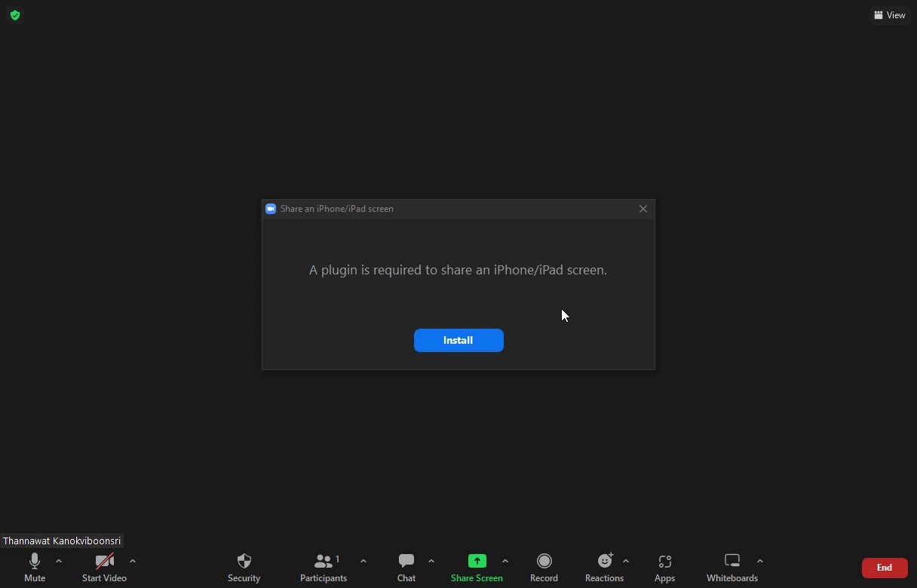The height and width of the screenshot is (588, 917).
Task: Start recording with the Record button
Action: 544,568
